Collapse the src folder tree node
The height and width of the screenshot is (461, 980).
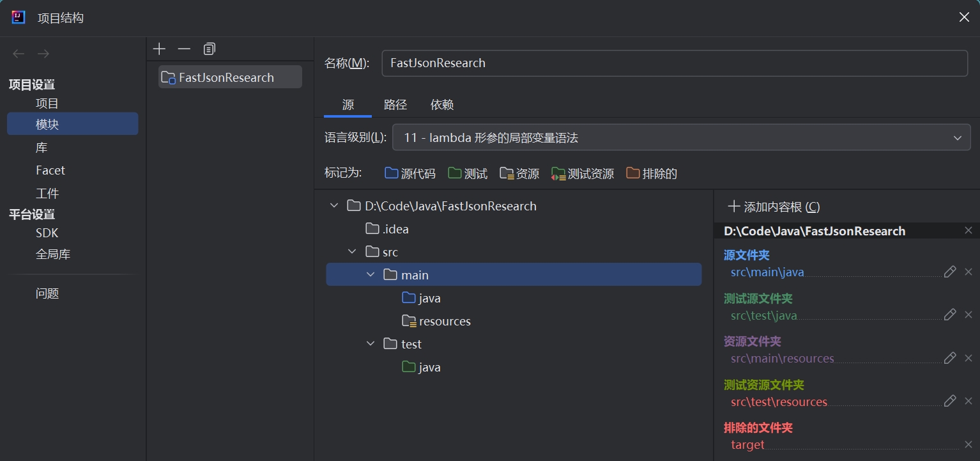pyautogui.click(x=352, y=252)
